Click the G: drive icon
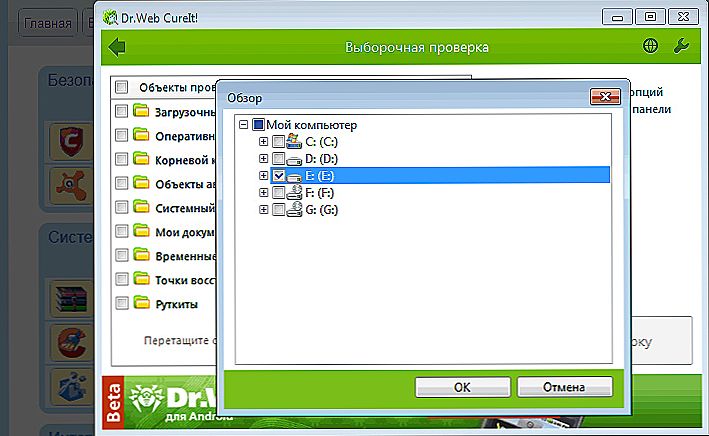Viewport: 709px width, 436px height. (x=294, y=209)
